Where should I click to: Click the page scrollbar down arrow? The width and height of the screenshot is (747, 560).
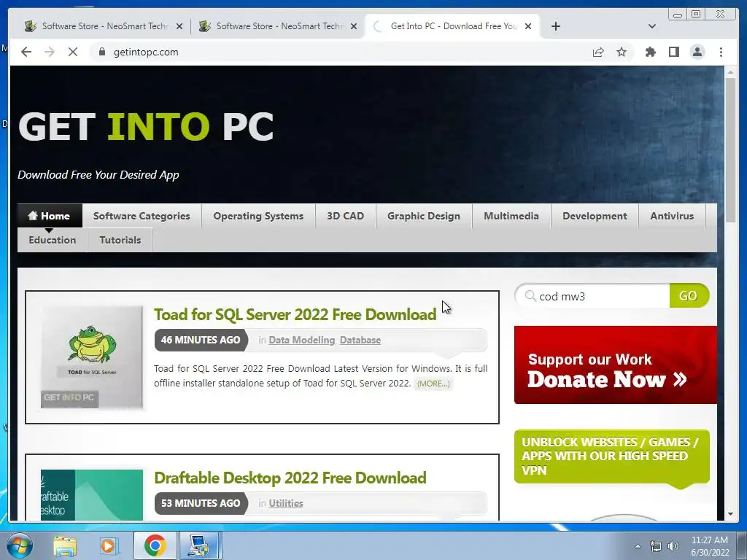[730, 514]
